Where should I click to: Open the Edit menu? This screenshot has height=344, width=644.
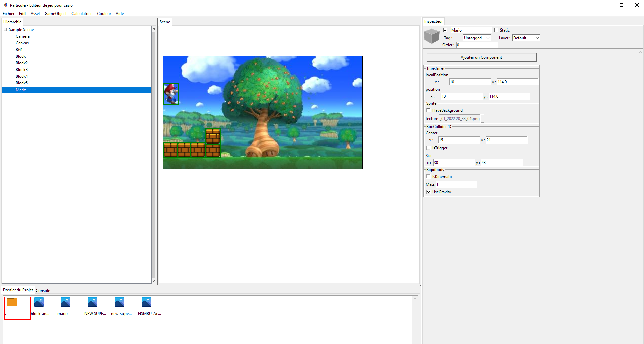click(22, 14)
